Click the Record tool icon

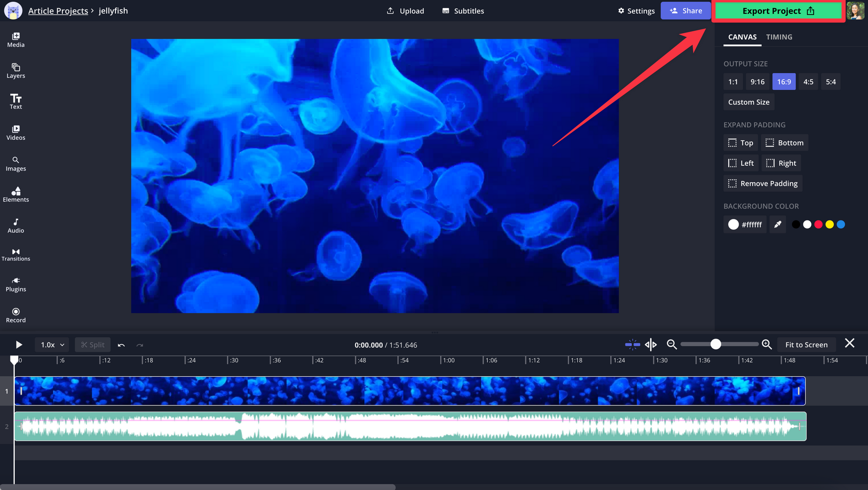(x=16, y=312)
